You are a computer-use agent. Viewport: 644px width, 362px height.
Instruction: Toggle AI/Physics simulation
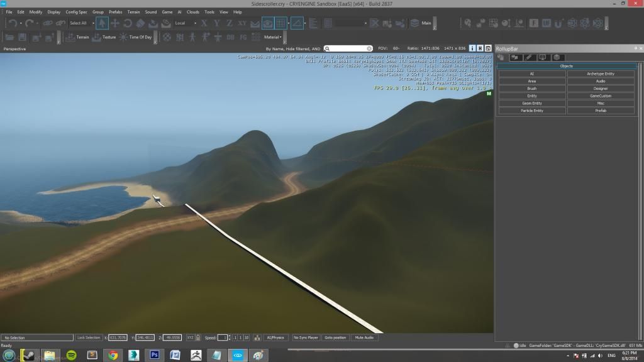tap(274, 337)
